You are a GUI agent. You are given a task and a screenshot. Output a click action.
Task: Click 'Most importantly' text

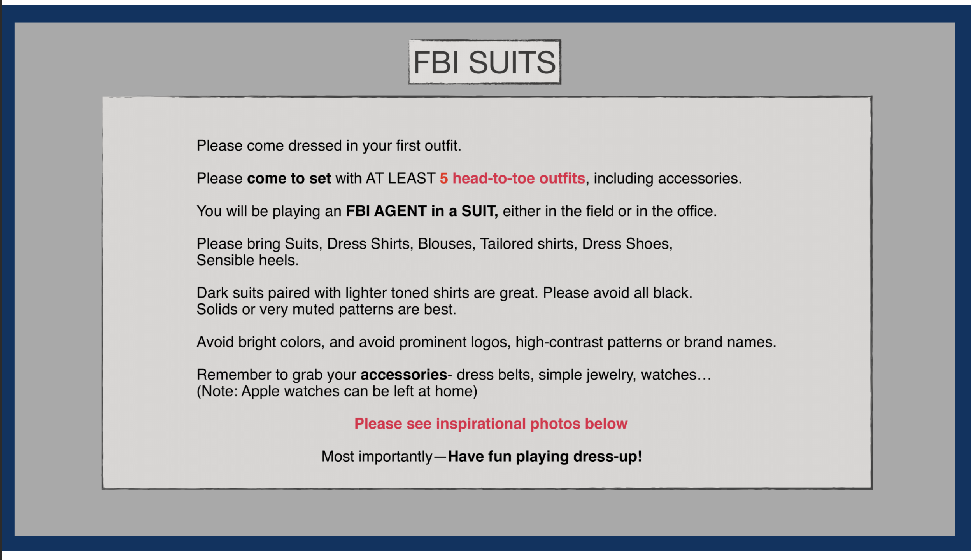click(x=377, y=456)
